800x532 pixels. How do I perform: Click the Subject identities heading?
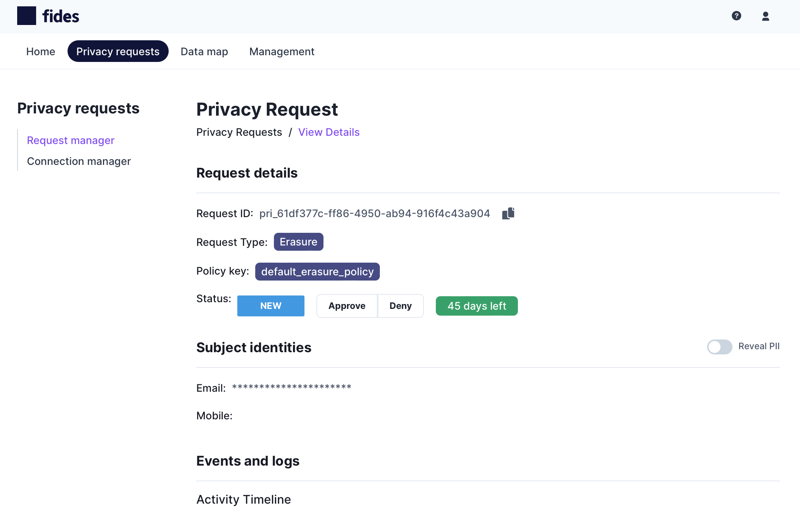254,347
